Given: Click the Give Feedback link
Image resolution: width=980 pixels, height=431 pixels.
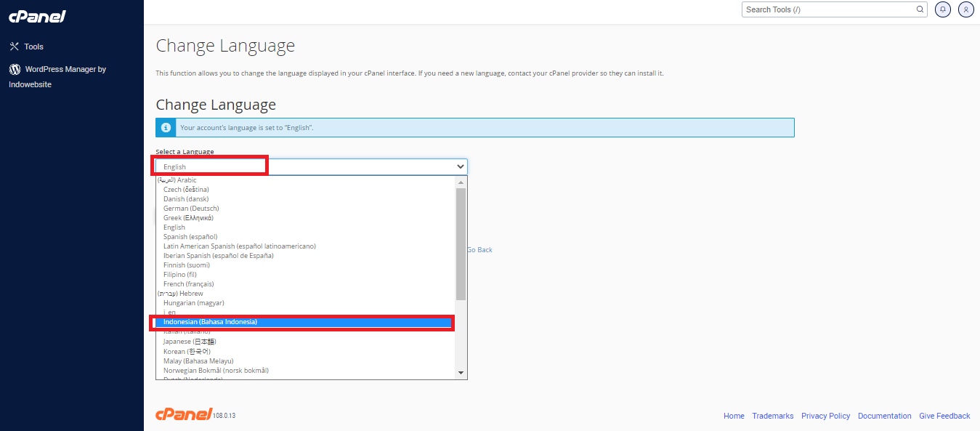Looking at the screenshot, I should [x=944, y=416].
